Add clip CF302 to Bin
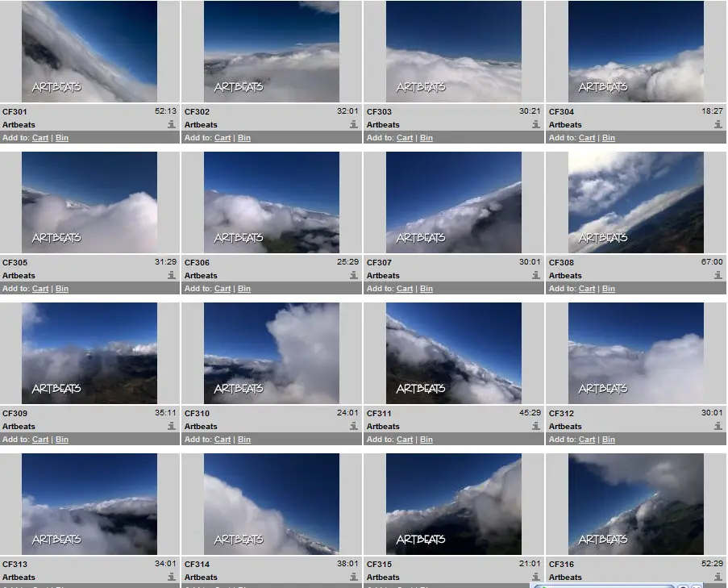 pyautogui.click(x=244, y=137)
